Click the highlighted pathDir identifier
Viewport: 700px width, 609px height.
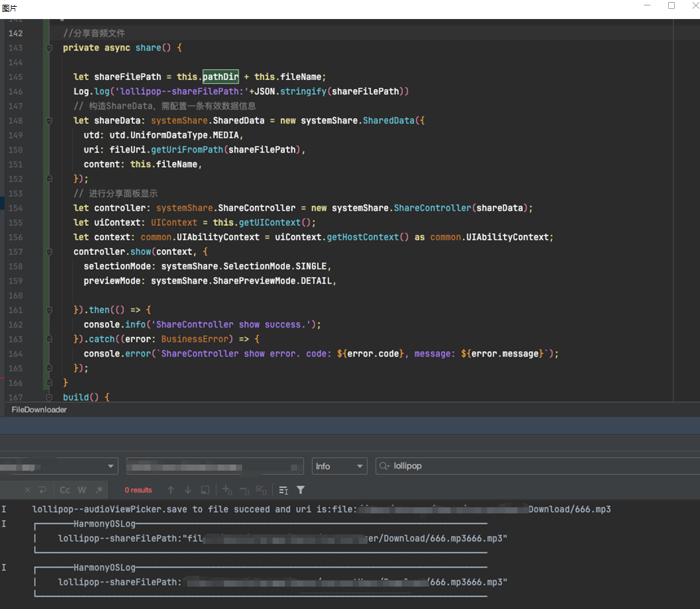tap(220, 77)
